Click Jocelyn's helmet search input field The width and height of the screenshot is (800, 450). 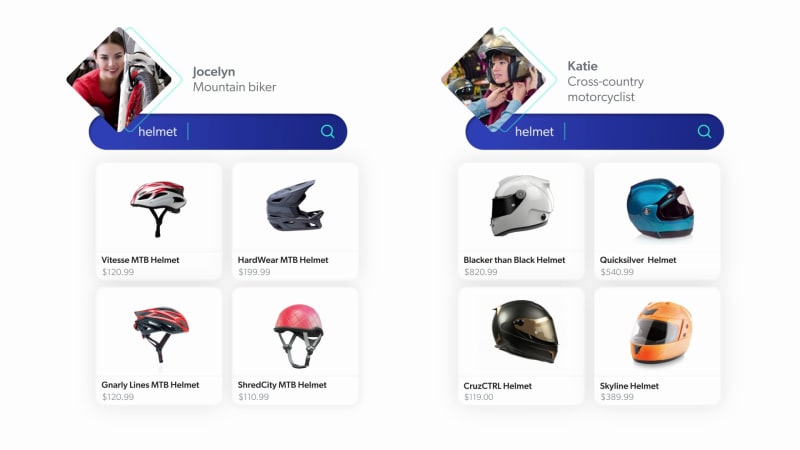[218, 132]
